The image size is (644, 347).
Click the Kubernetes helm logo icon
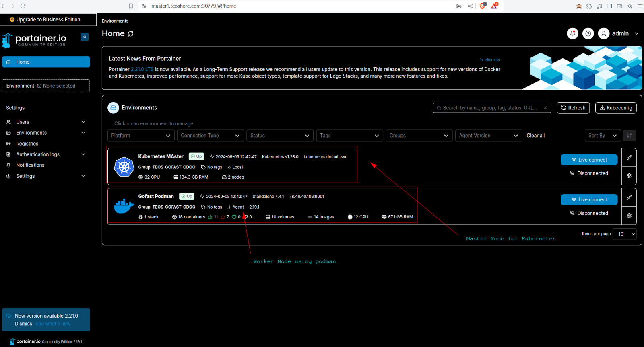[x=124, y=166]
